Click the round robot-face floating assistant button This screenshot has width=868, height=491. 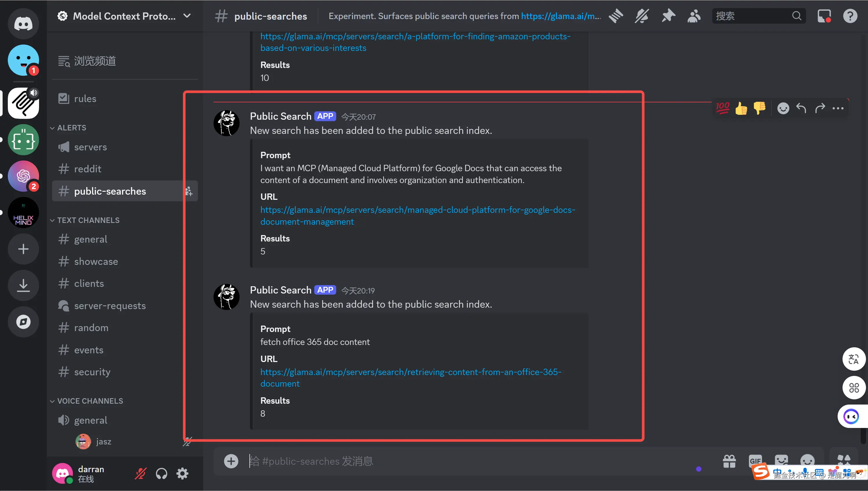[x=851, y=416]
